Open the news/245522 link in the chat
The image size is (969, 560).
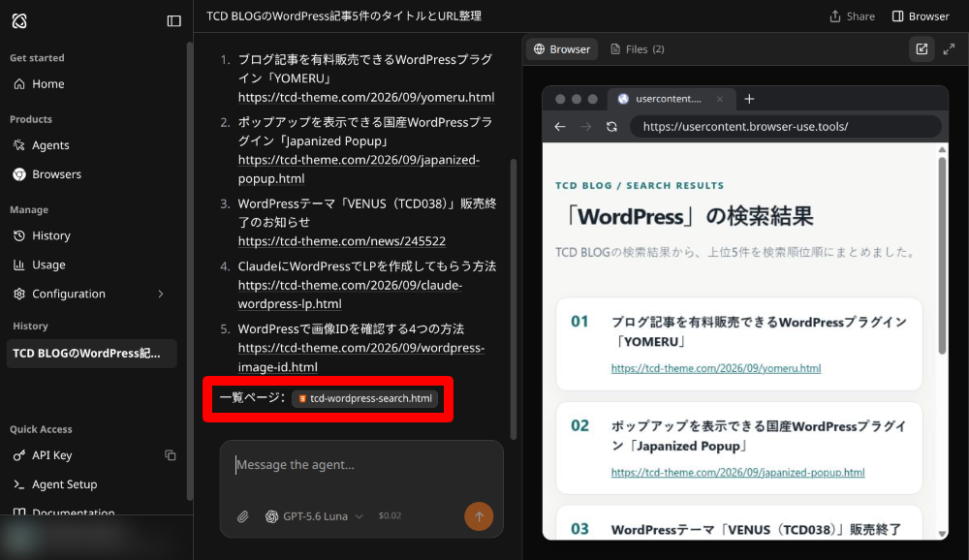point(342,241)
